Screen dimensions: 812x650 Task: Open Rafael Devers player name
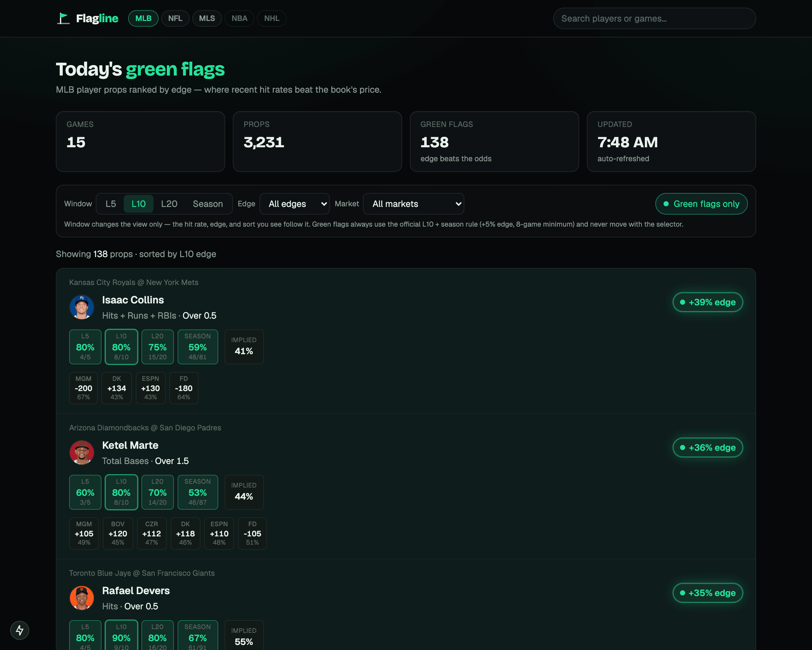point(135,590)
